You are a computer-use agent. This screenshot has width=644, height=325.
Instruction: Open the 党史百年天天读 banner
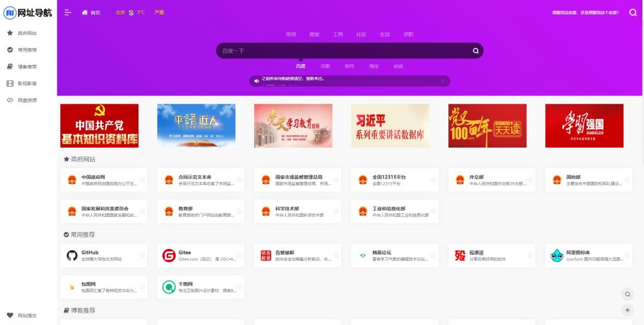(x=487, y=126)
